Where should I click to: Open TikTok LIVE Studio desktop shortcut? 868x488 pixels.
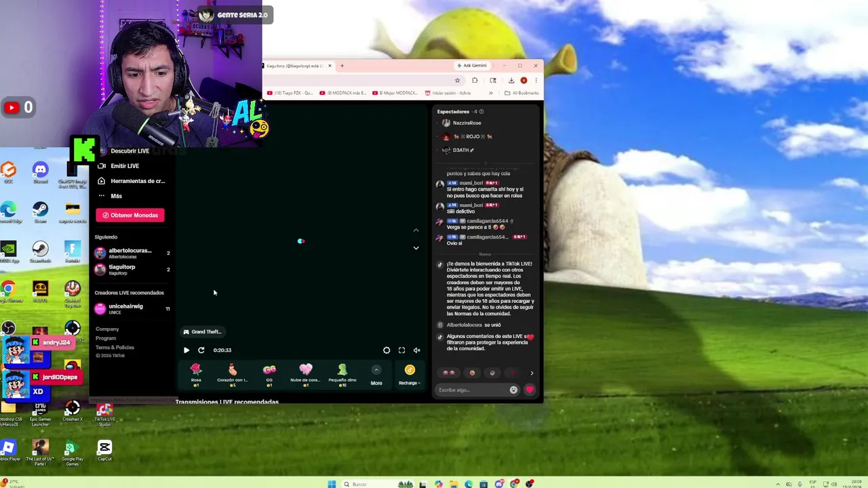click(104, 414)
